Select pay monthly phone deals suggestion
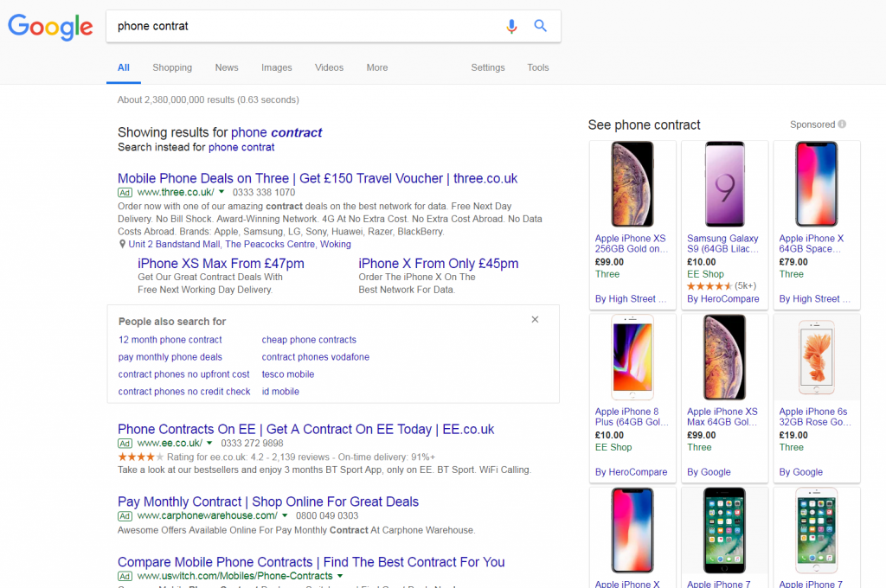Screen dimensions: 886x588 point(170,357)
